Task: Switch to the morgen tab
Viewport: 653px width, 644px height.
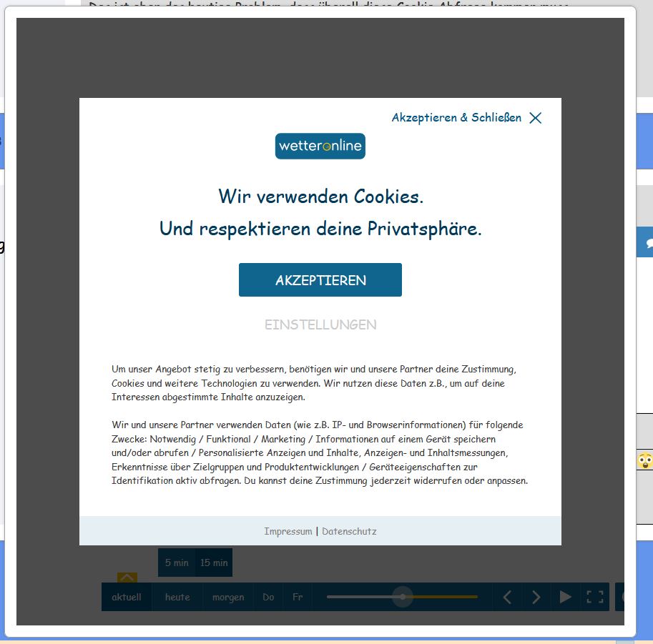Action: tap(228, 597)
